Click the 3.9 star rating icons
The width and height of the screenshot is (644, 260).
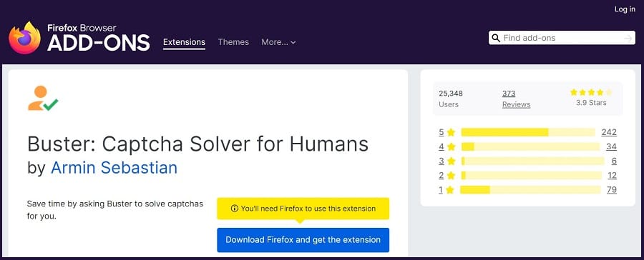[x=592, y=92]
